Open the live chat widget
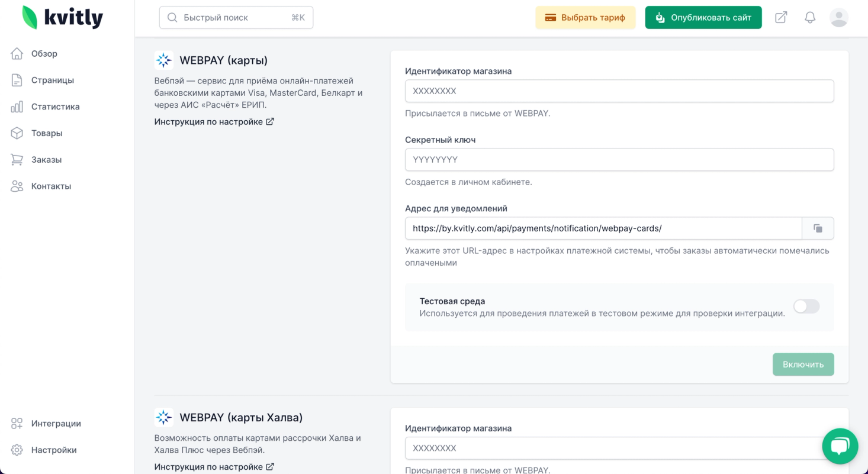This screenshot has width=868, height=474. point(840,446)
